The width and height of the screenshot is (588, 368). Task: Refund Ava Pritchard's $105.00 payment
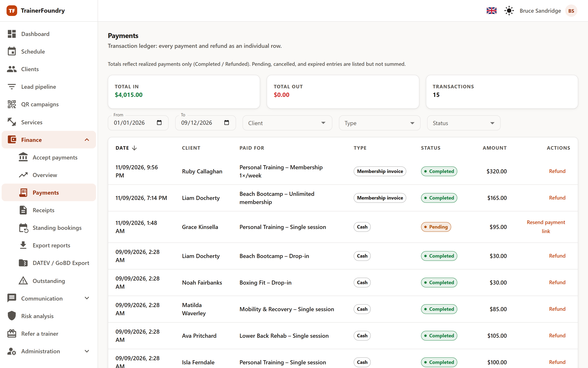tap(557, 335)
